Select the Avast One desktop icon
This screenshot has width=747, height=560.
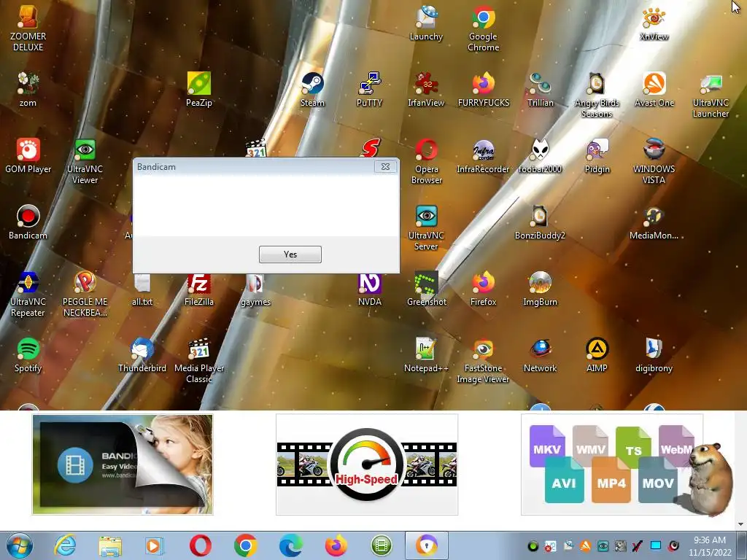(x=654, y=90)
